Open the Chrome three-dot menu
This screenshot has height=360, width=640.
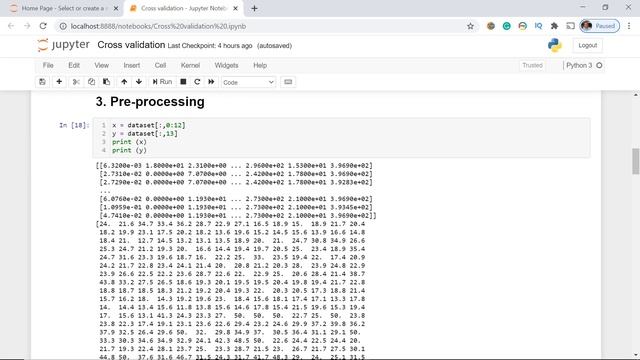[x=629, y=26]
